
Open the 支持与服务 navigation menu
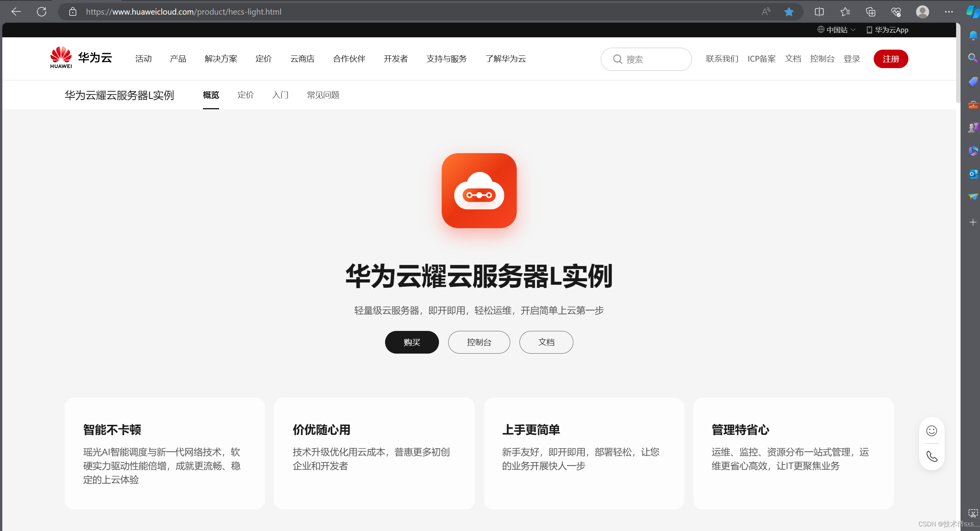pyautogui.click(x=447, y=58)
